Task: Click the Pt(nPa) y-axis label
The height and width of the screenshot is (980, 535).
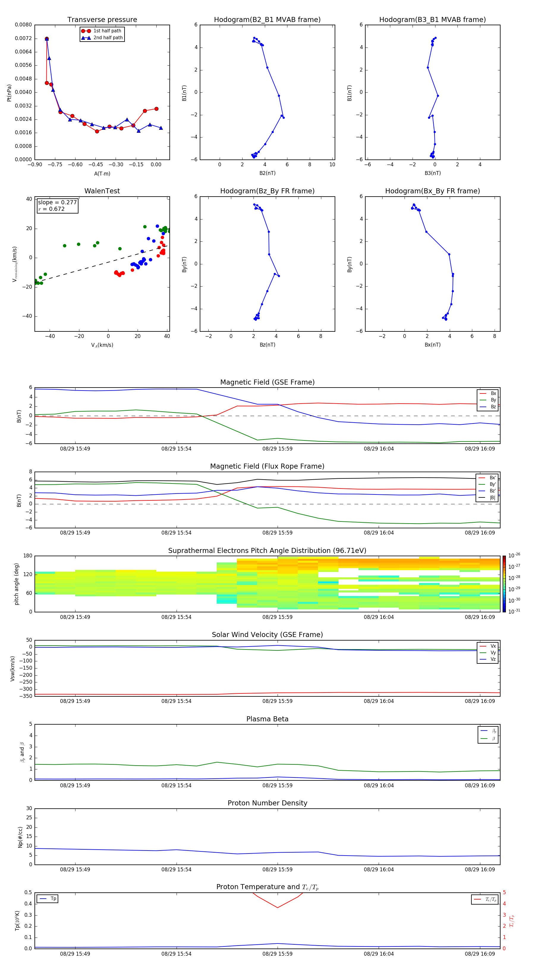Action: pos(9,93)
